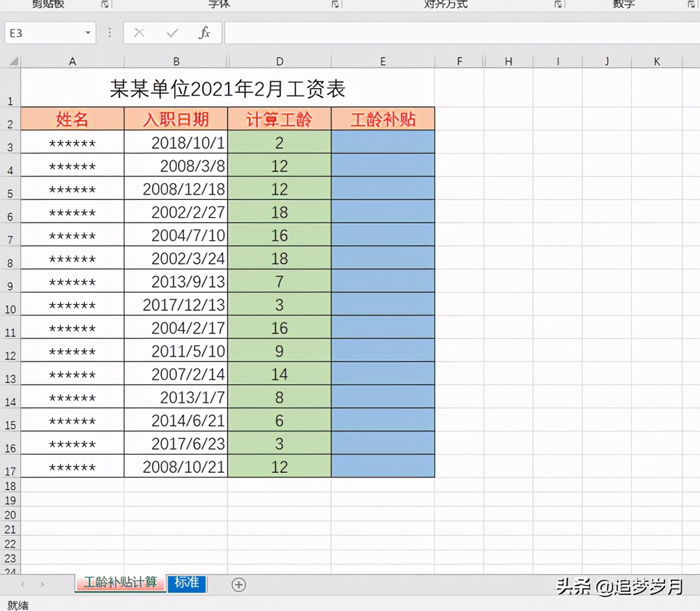Click row header 17 to select the row

(10, 466)
